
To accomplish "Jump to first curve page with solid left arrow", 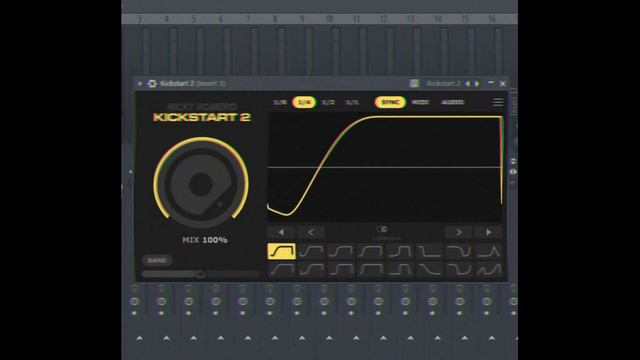I will tap(281, 232).
